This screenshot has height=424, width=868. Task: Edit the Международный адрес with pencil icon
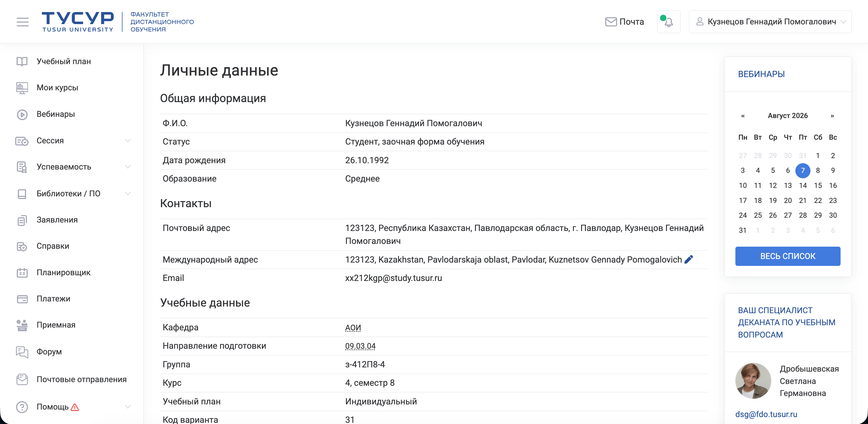pos(689,259)
